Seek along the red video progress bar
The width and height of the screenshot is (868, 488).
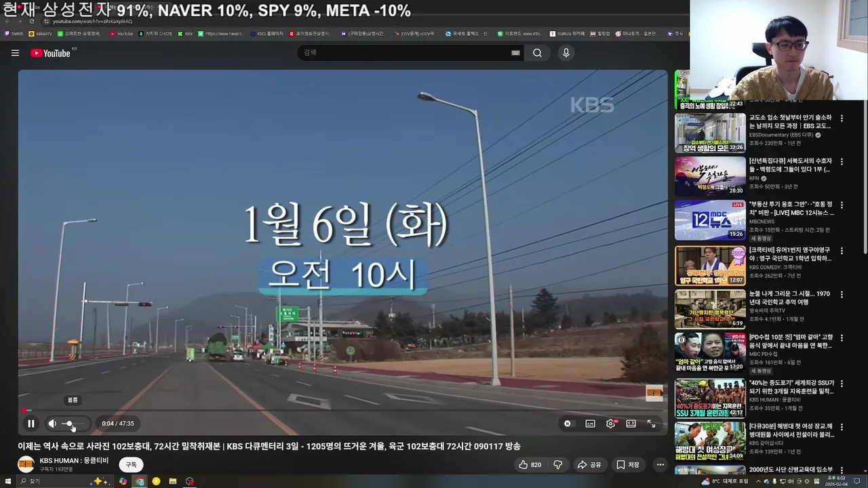pos(342,410)
